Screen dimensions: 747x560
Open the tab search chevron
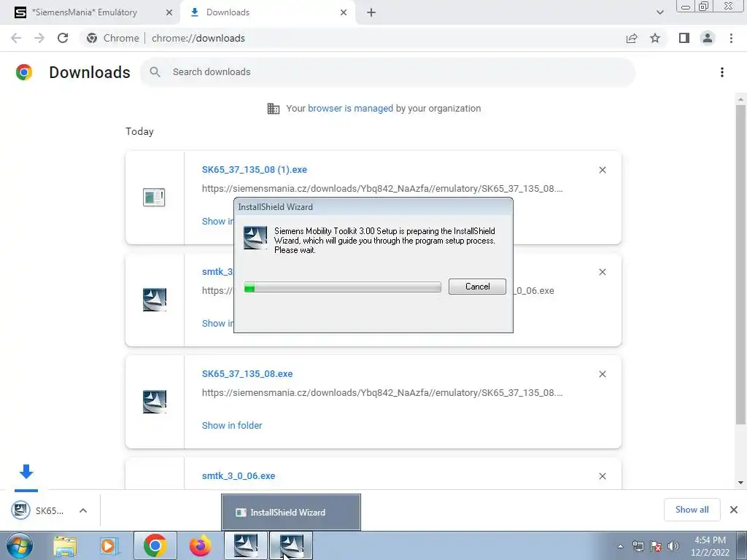coord(659,12)
